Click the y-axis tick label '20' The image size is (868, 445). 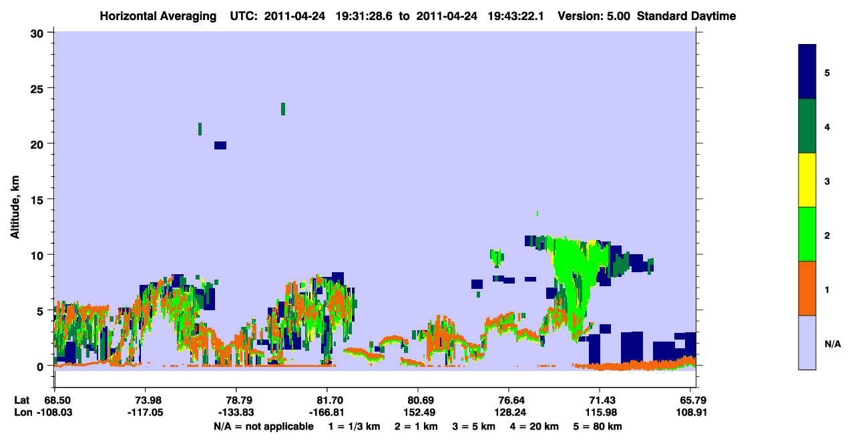(38, 143)
